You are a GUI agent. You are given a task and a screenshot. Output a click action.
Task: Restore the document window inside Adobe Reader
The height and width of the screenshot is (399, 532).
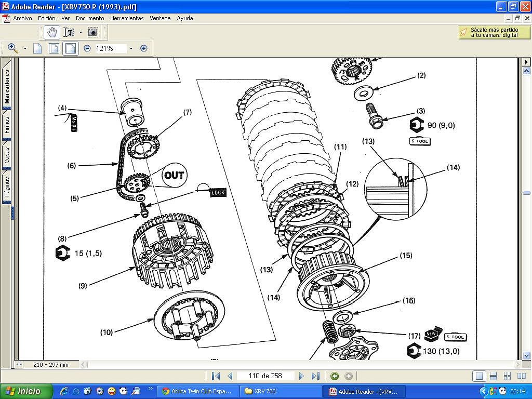tap(518, 18)
